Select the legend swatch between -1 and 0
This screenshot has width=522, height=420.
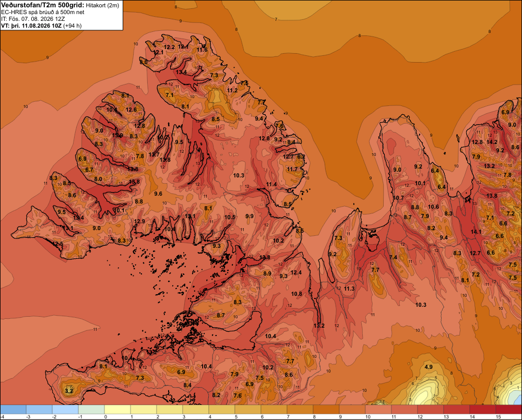pyautogui.click(x=91, y=410)
